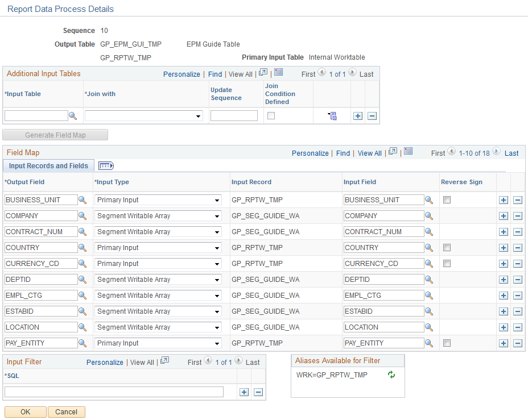Image resolution: width=528 pixels, height=420 pixels.
Task: Refresh the Aliases Available for Filter list
Action: tap(391, 375)
